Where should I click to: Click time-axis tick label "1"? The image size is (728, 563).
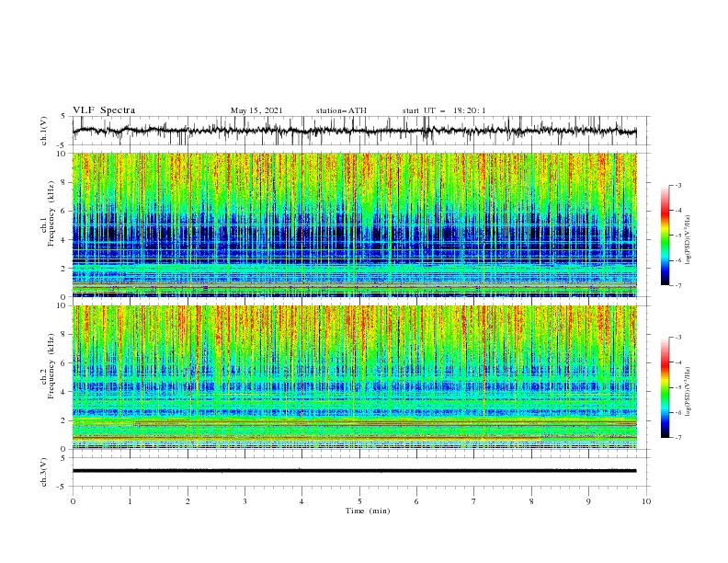(130, 501)
